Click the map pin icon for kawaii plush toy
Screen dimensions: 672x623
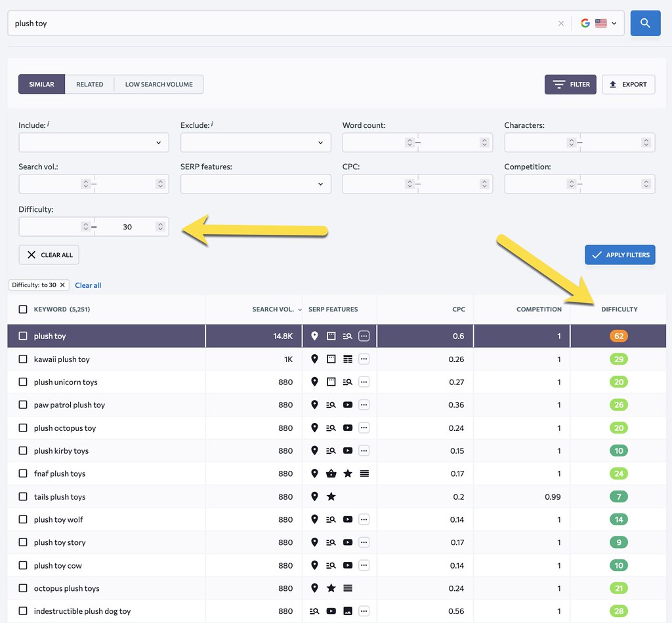point(314,359)
